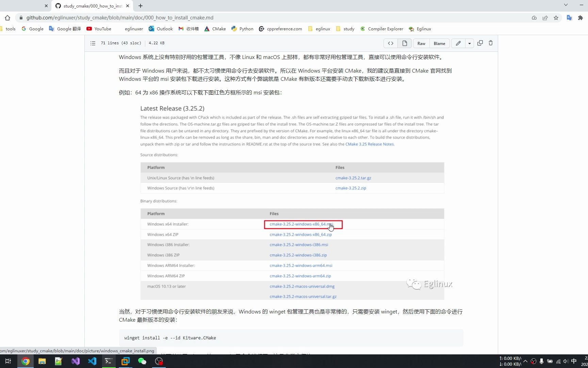Open the eglinux bookmark folder
588x368 pixels.
[x=319, y=29]
